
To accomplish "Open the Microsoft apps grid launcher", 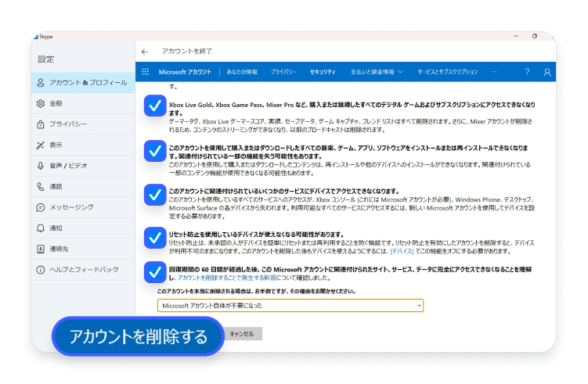I will (146, 71).
